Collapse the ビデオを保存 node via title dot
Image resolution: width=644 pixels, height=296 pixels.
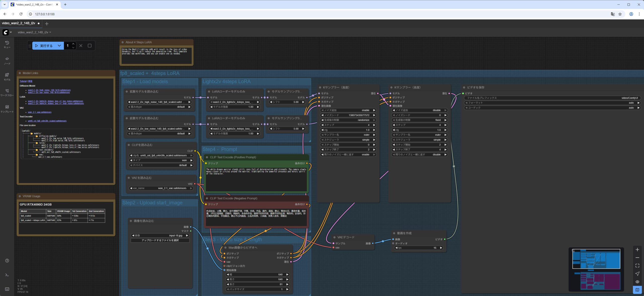click(x=464, y=87)
